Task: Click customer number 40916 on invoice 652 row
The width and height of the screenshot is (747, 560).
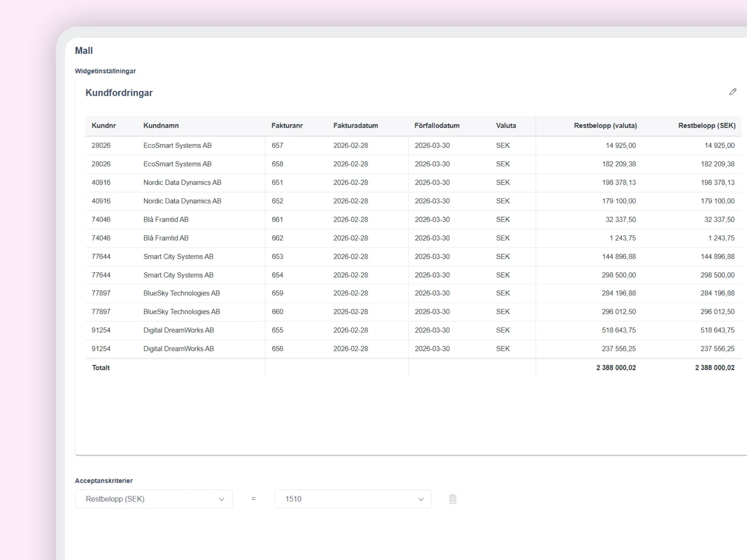Action: coord(101,201)
